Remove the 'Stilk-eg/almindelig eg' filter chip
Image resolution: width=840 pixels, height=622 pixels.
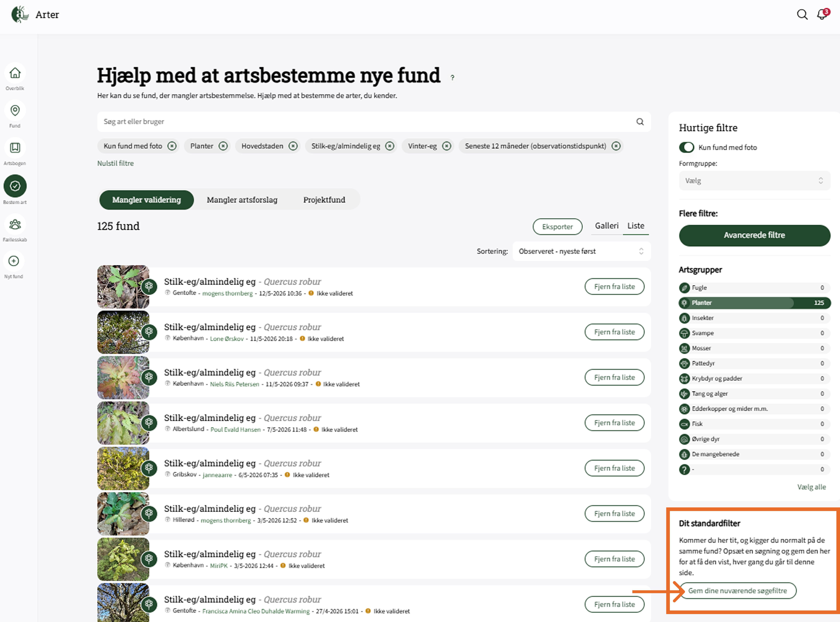390,146
